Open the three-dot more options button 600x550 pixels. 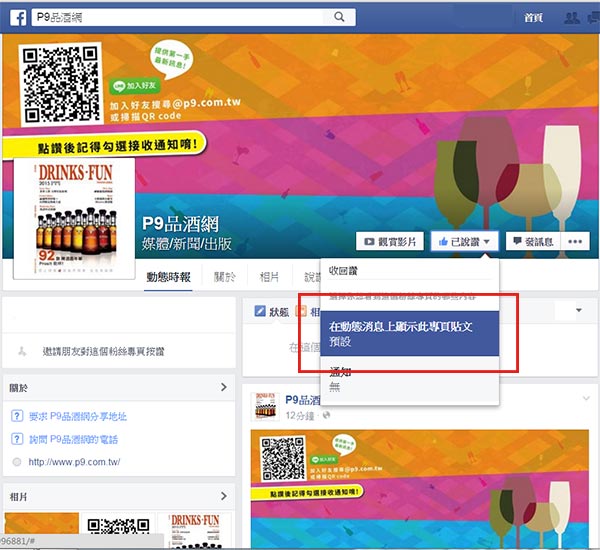[575, 242]
